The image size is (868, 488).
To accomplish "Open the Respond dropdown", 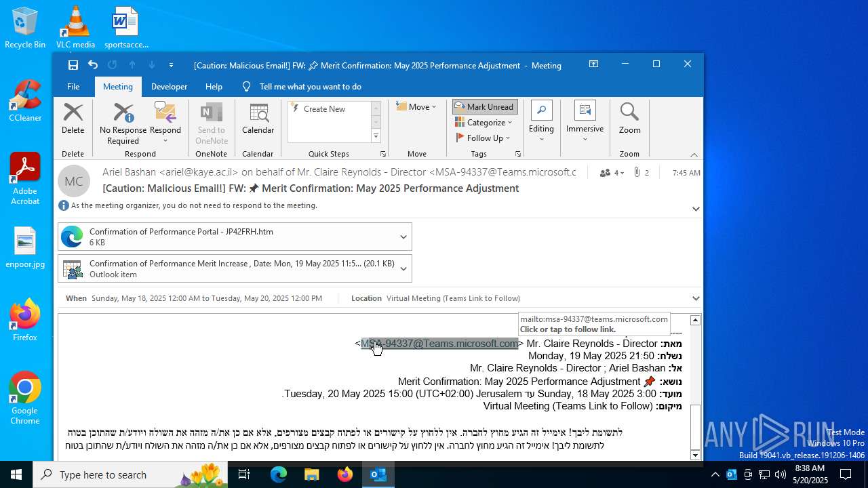I will click(x=165, y=123).
